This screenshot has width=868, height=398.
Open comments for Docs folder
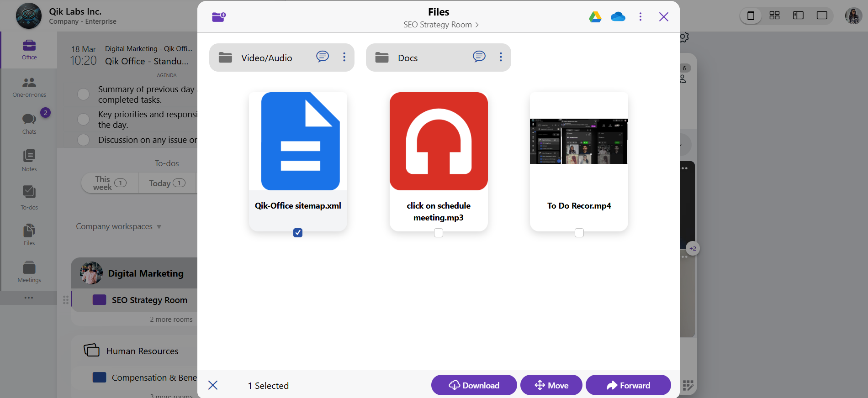point(479,57)
